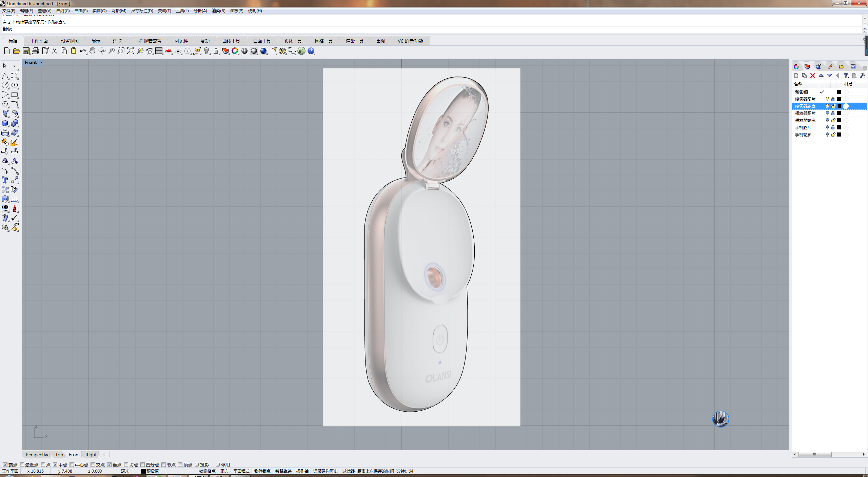Move selected layer up with triangle
868x477 pixels.
pyautogui.click(x=821, y=76)
